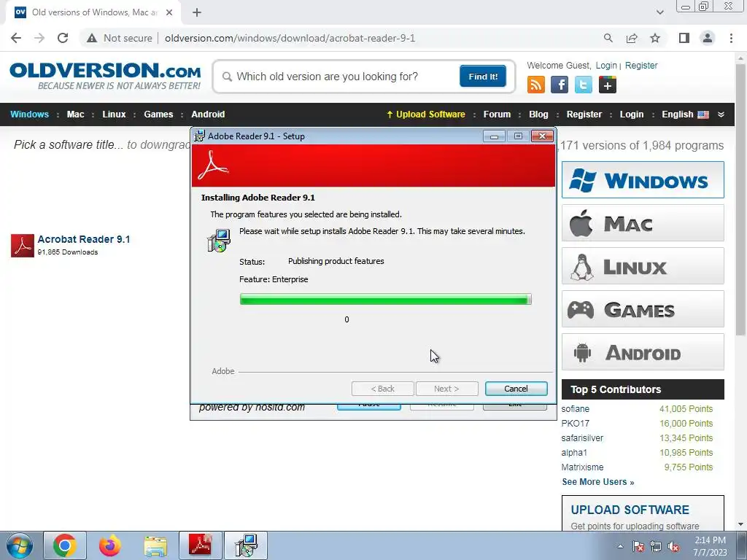
Task: Expand the tab search dropdown arrow
Action: (659, 12)
